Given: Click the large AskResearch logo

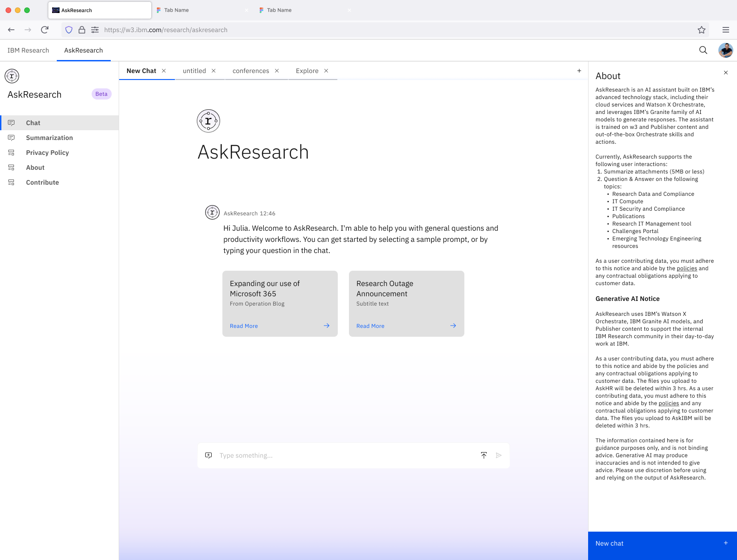Looking at the screenshot, I should pyautogui.click(x=208, y=121).
